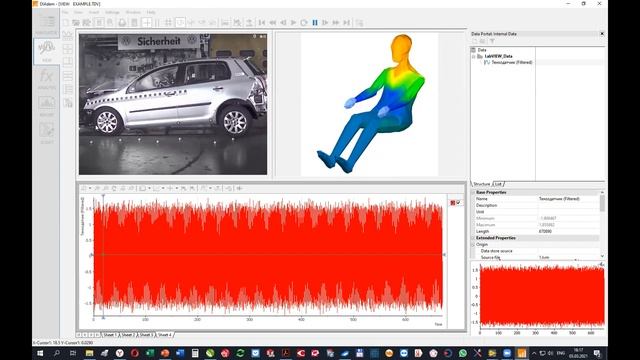Close the Data Portal panel
This screenshot has width=640, height=360.
point(602,34)
